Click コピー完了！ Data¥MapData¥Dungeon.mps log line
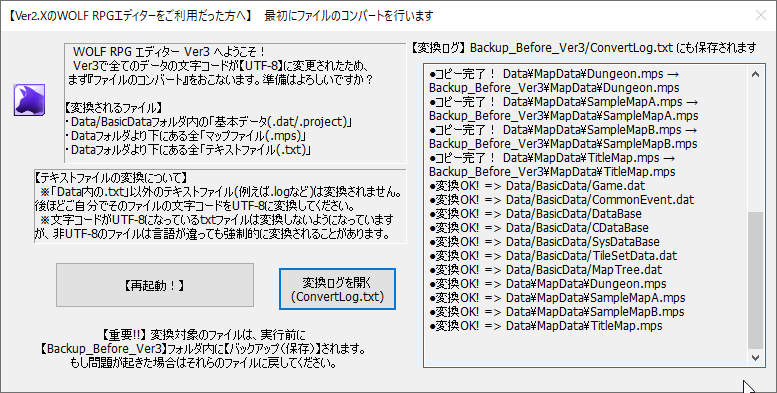777x393 pixels. tap(554, 74)
